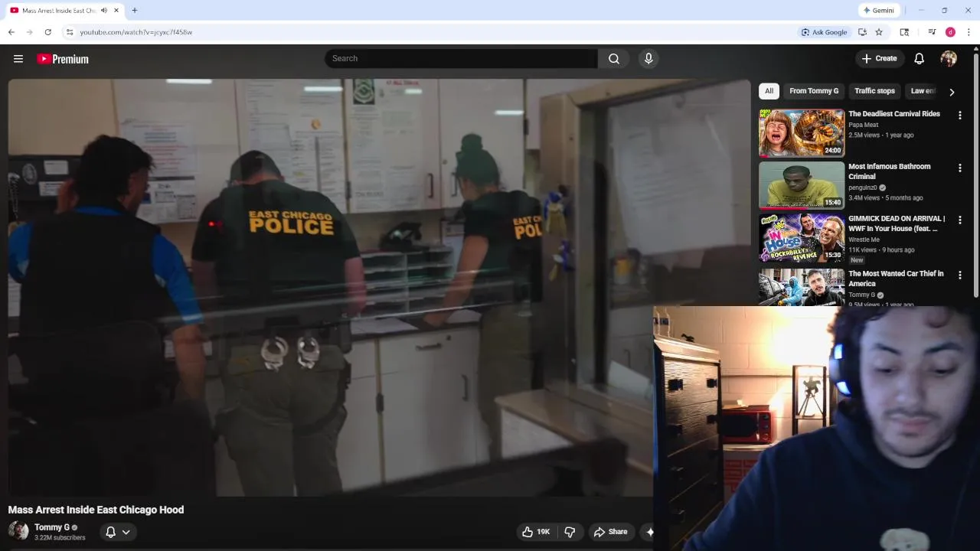
Task: Open the Create menu
Action: [878, 58]
